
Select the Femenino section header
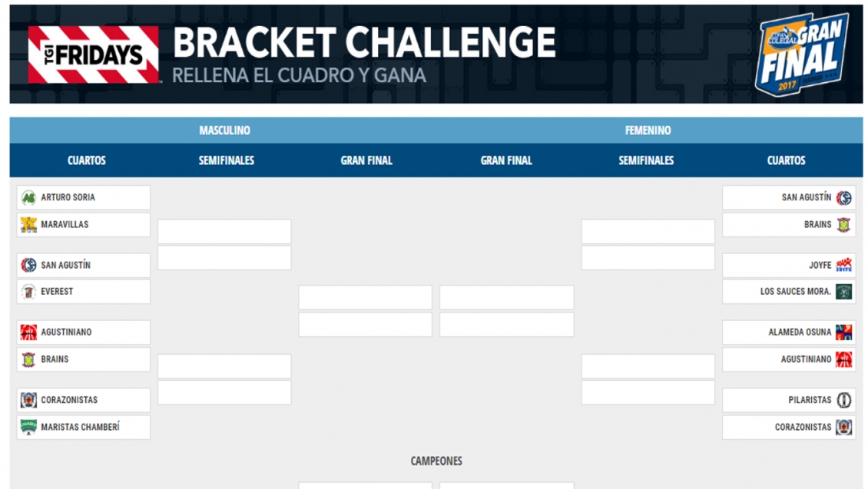tap(648, 131)
